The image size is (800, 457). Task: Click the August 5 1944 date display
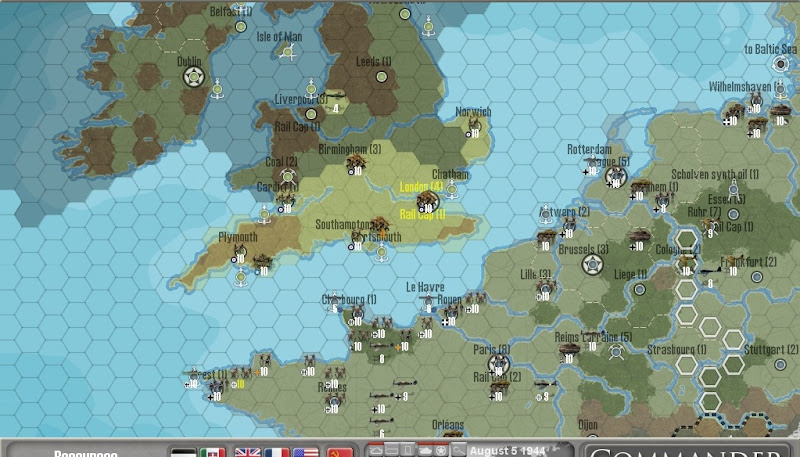pos(507,451)
